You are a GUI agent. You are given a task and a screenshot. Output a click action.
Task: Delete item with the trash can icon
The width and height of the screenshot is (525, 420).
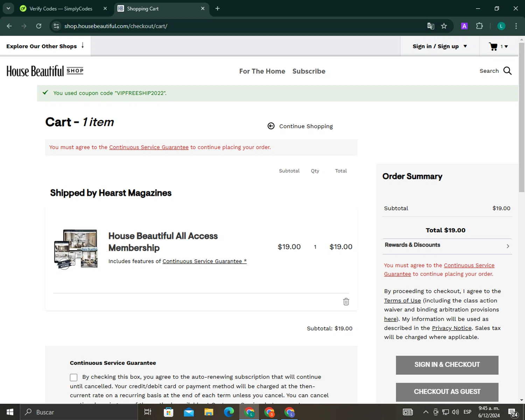coord(346,302)
